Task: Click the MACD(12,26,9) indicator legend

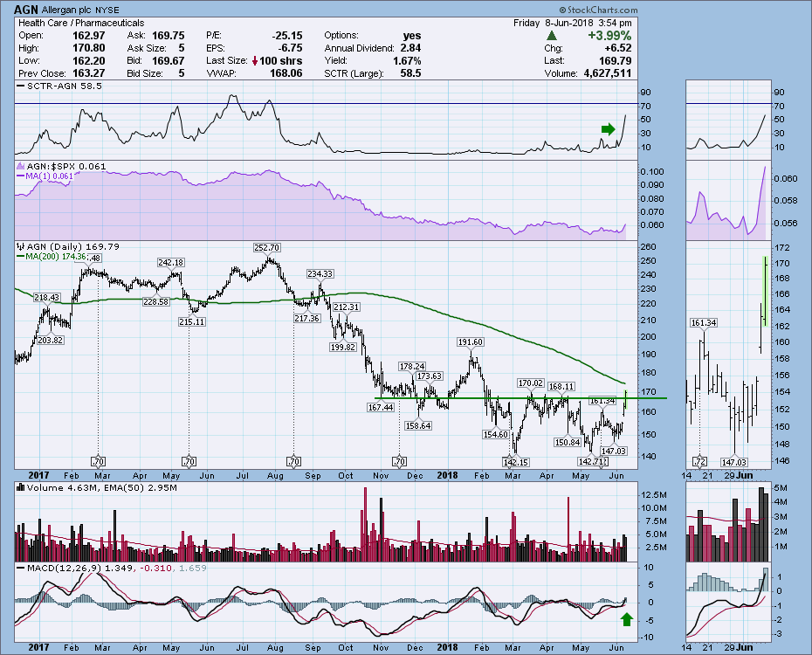Action: pyautogui.click(x=57, y=568)
